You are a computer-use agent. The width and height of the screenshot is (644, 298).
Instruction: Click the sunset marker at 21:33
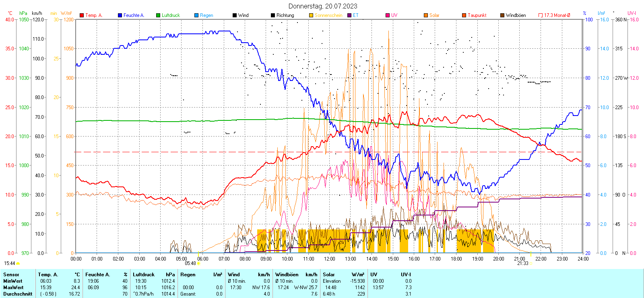coord(531,263)
